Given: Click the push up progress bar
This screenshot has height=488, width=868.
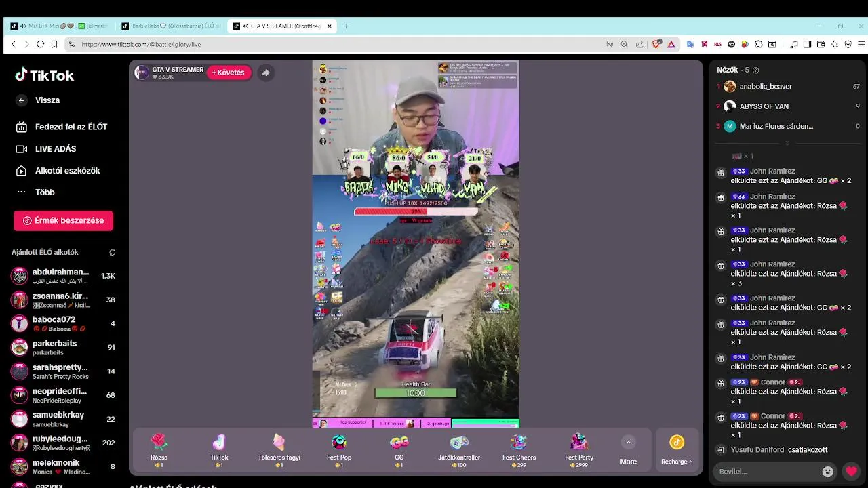Looking at the screenshot, I should point(416,211).
